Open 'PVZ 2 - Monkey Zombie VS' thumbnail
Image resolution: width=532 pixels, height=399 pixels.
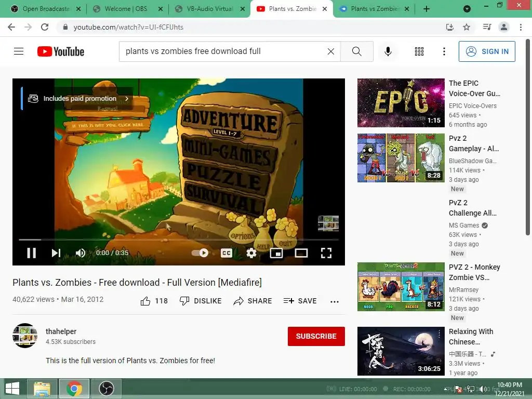(x=401, y=287)
